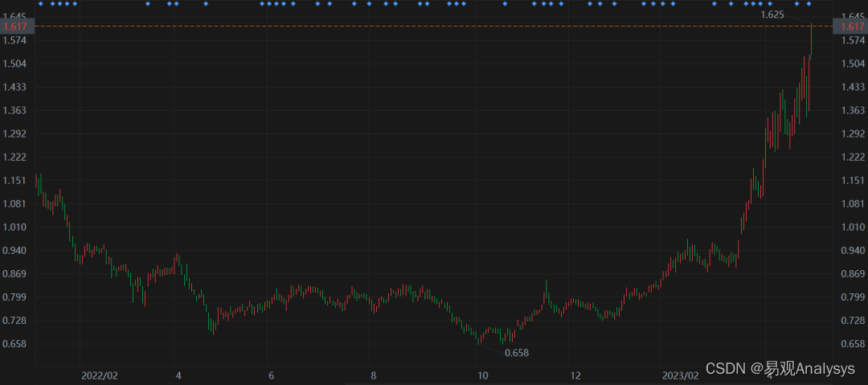Click 0.728 on the left price axis
Screen dimensions: 868x385
click(15, 320)
